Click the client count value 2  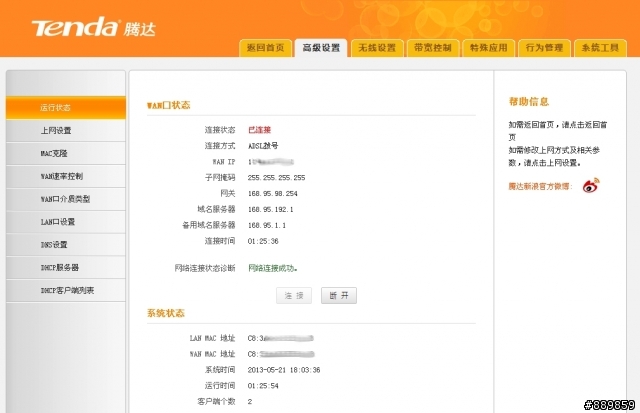(x=250, y=402)
